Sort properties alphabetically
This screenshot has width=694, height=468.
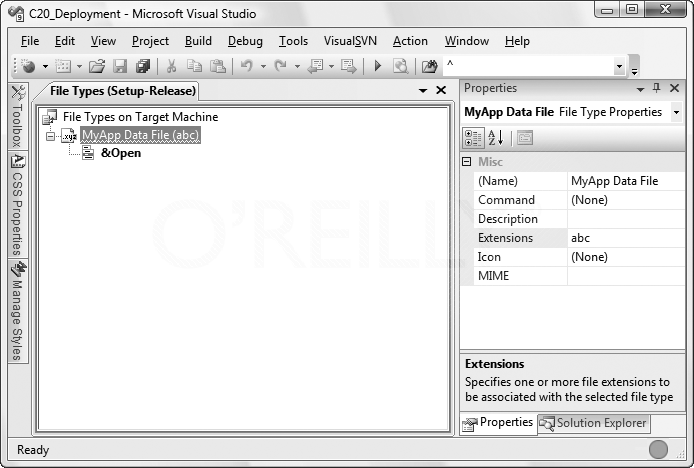(496, 138)
